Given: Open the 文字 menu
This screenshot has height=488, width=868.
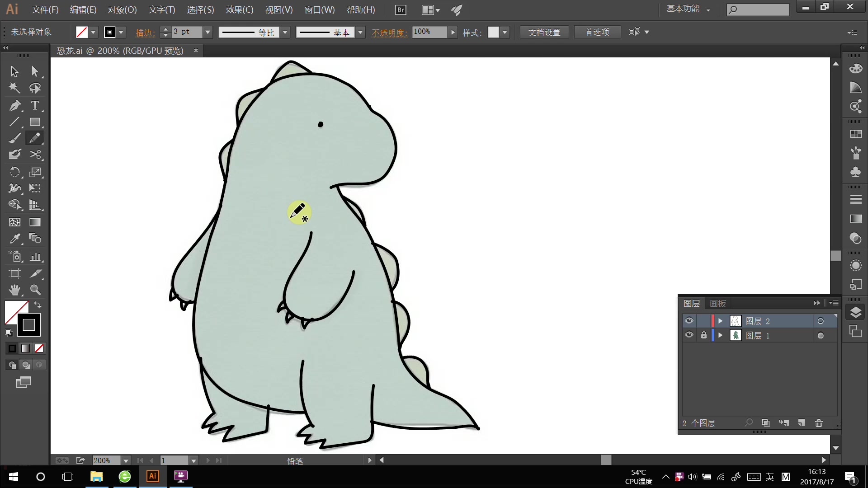Looking at the screenshot, I should tap(161, 9).
